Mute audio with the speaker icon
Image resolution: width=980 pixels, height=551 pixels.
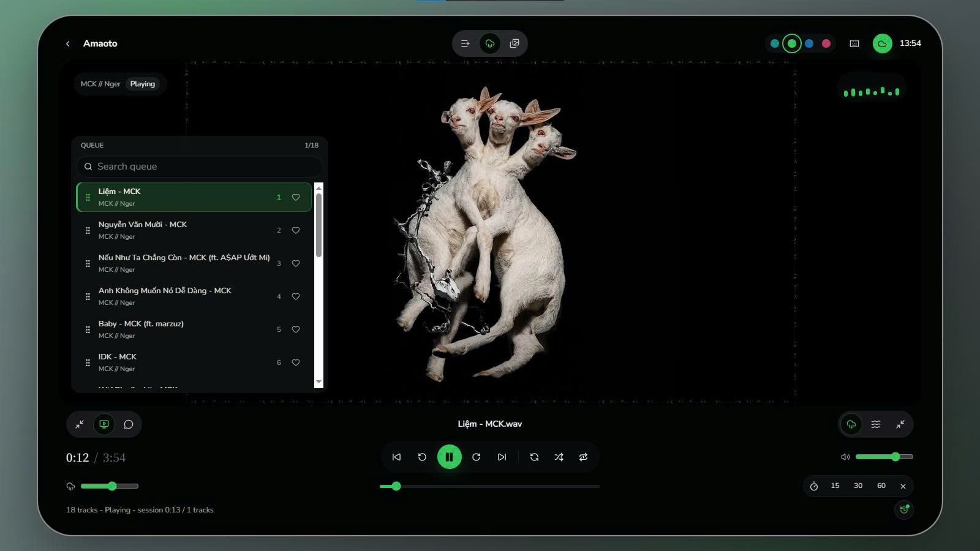(845, 457)
